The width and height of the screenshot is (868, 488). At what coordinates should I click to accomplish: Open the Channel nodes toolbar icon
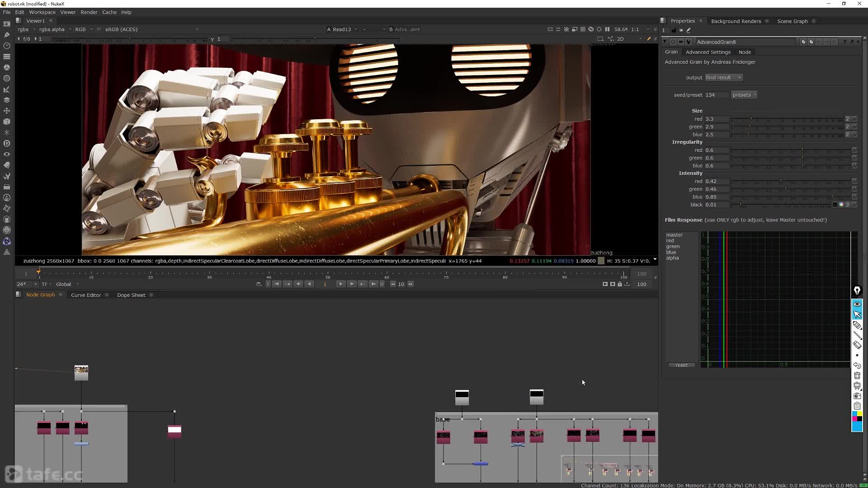point(7,56)
